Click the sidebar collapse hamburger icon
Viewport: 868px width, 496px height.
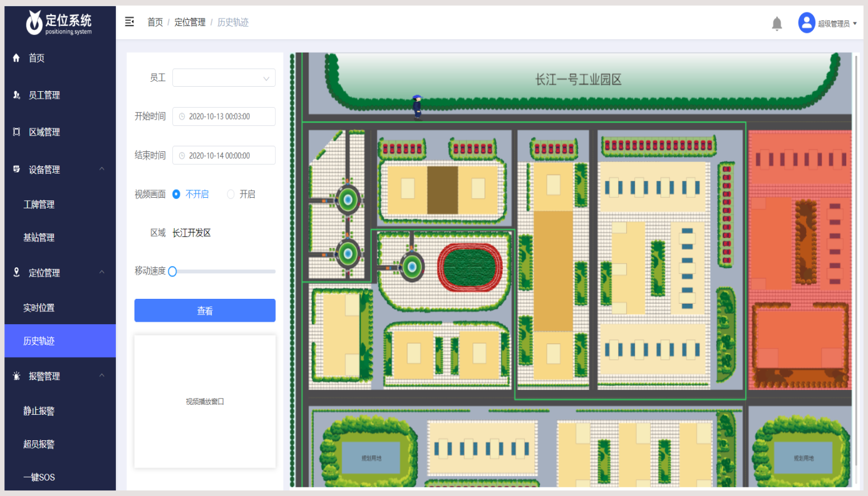click(130, 22)
